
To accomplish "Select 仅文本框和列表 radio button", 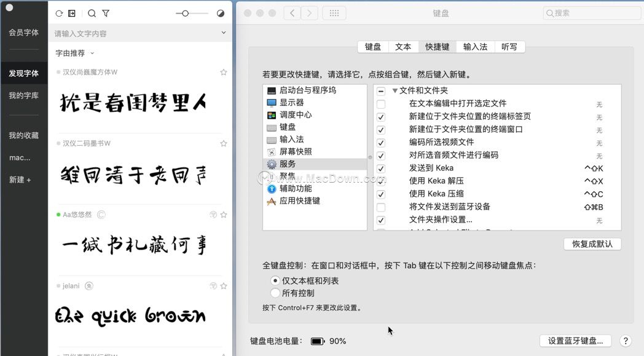I will (275, 281).
